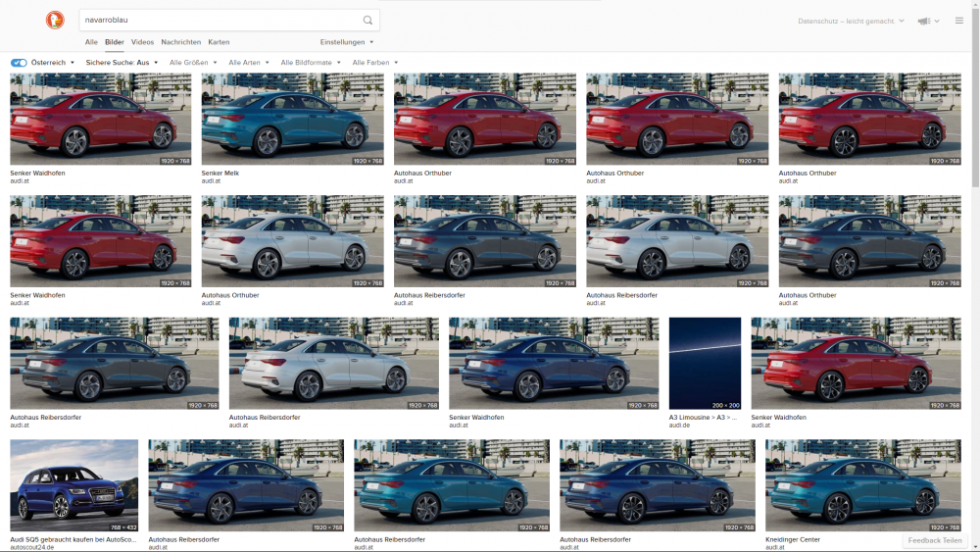
Task: Click the megaphone icon in header
Action: tap(924, 21)
